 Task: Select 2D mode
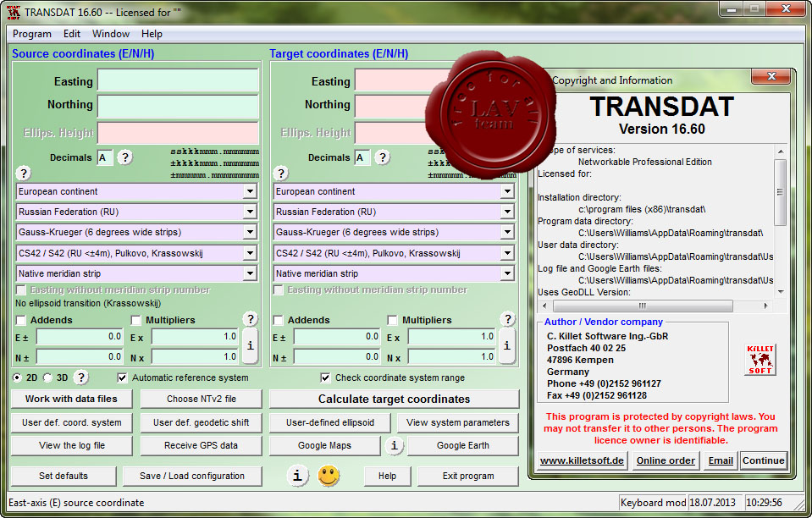[17, 377]
